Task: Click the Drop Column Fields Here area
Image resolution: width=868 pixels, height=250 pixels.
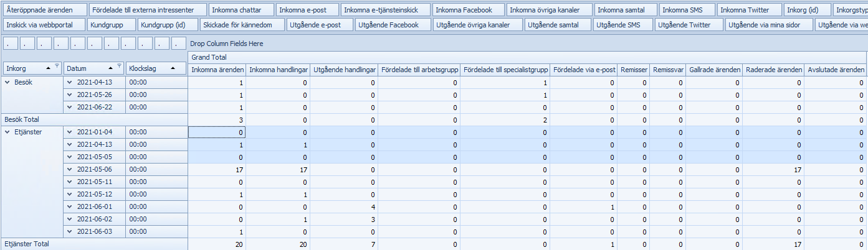Action: point(226,44)
